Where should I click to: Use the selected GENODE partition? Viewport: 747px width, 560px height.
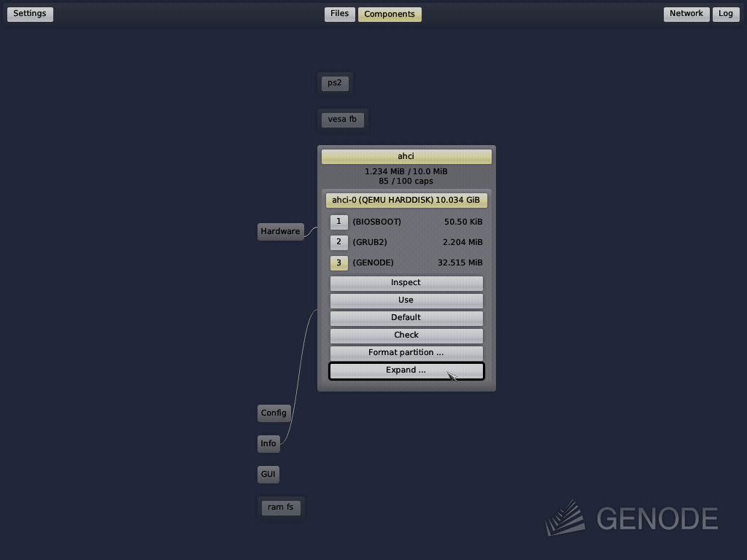[x=406, y=300]
